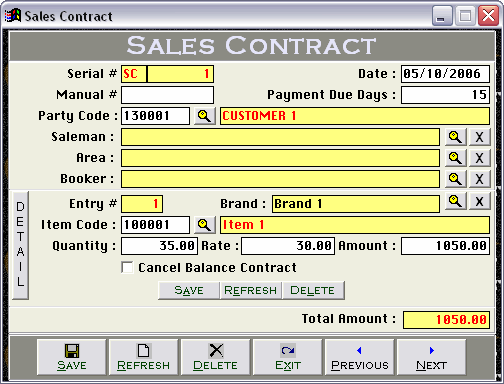Open Saleman lookup magnifier

point(455,137)
